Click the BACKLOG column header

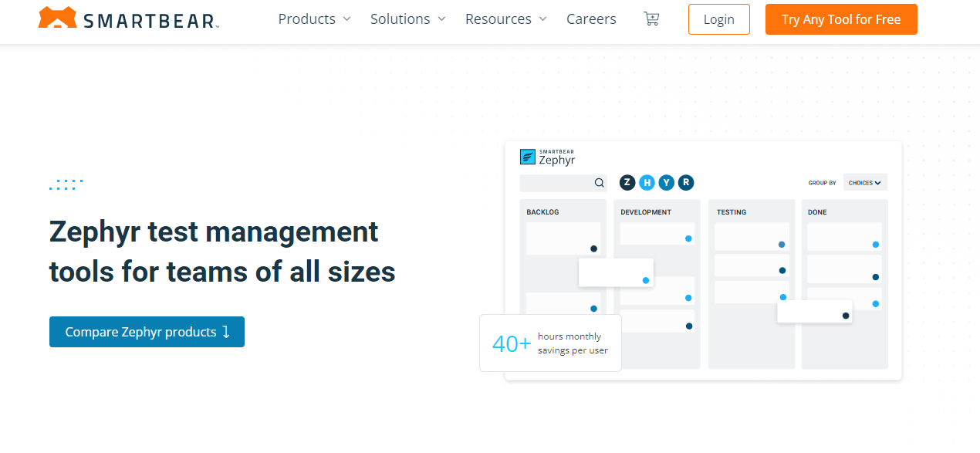542,212
